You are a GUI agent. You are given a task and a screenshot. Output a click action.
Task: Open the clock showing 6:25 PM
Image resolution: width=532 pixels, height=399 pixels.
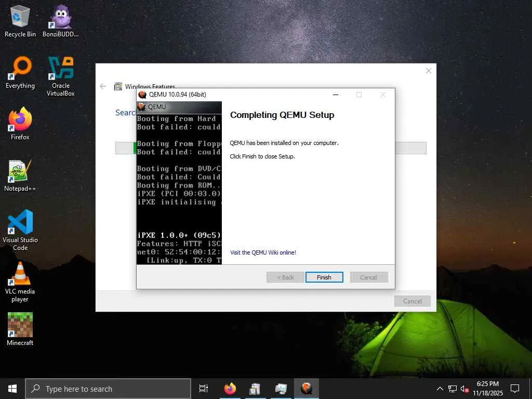[x=488, y=389]
